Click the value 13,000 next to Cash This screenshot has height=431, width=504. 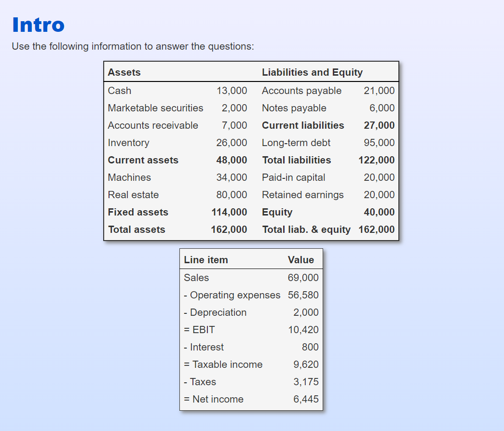point(235,91)
